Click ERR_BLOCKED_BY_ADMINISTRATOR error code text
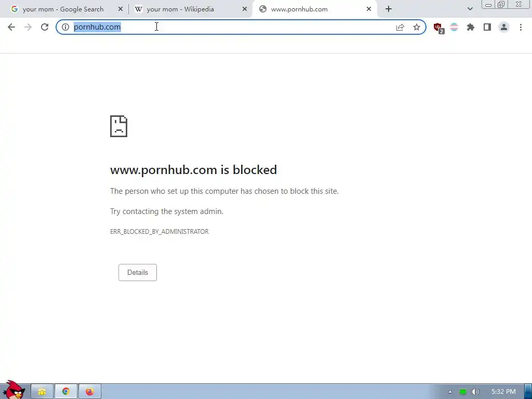Image resolution: width=532 pixels, height=399 pixels. pos(159,231)
